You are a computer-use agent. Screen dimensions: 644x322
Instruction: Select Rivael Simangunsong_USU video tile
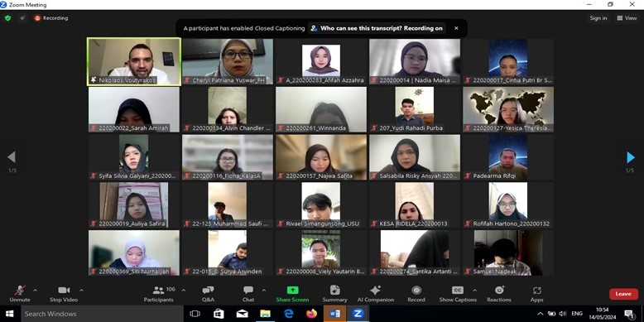tap(321, 205)
